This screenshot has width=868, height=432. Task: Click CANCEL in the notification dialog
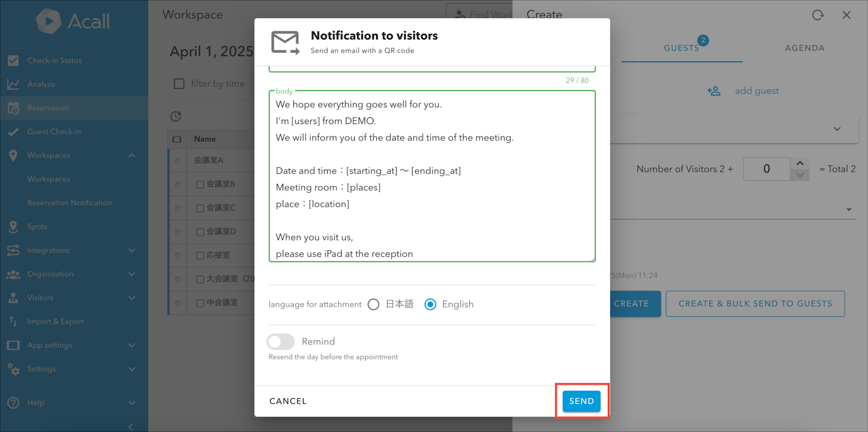[288, 401]
